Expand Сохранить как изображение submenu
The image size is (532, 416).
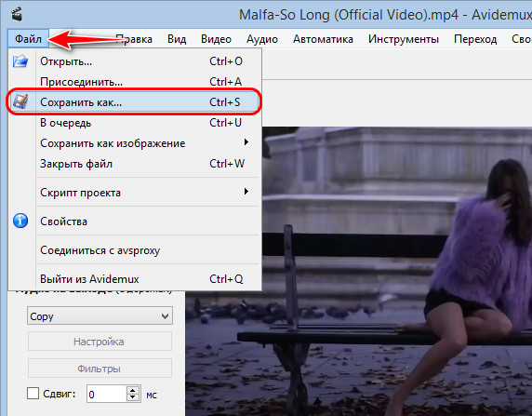[135, 143]
